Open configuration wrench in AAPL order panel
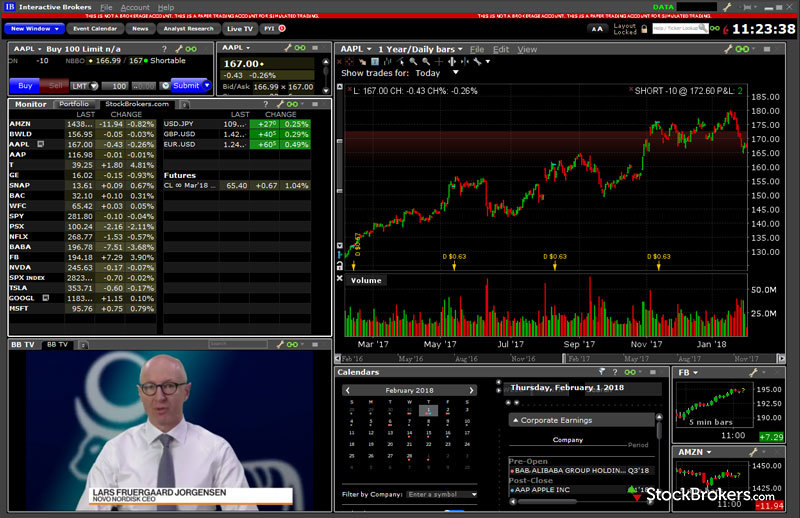The height and width of the screenshot is (518, 800). pos(179,49)
